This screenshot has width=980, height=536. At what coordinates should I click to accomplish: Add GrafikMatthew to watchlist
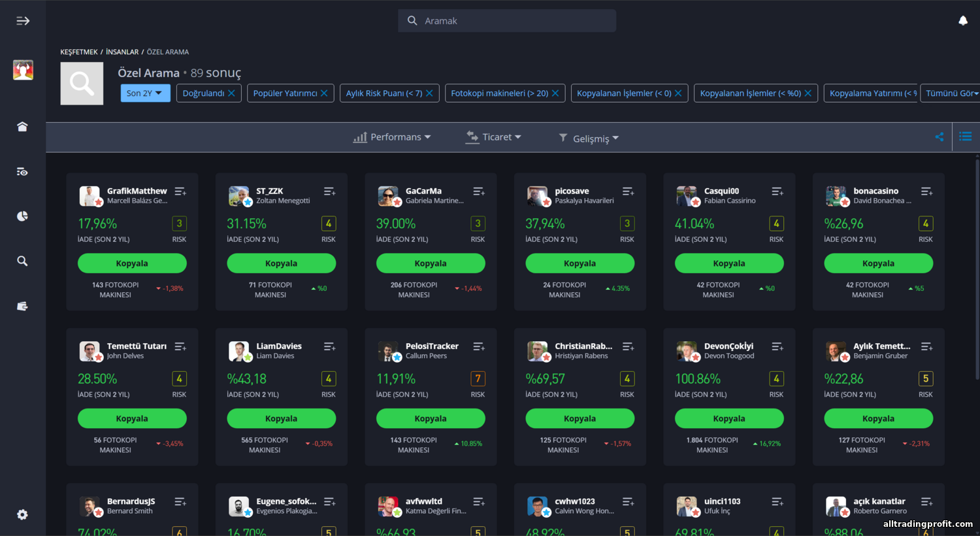coord(180,192)
